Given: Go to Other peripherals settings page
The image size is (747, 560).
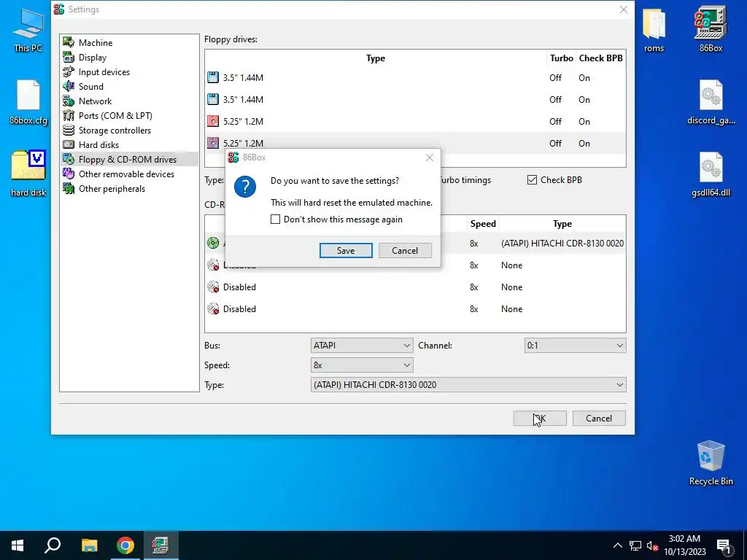Looking at the screenshot, I should [x=112, y=189].
